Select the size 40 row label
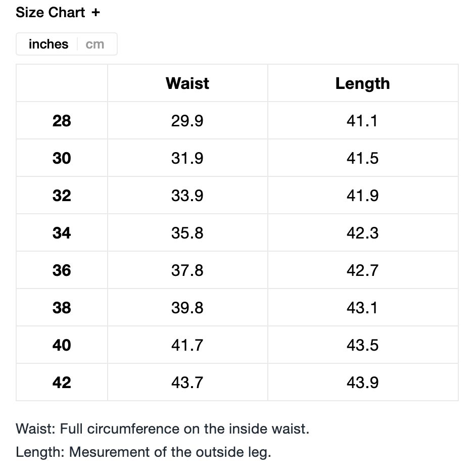The height and width of the screenshot is (475, 476). [x=62, y=345]
